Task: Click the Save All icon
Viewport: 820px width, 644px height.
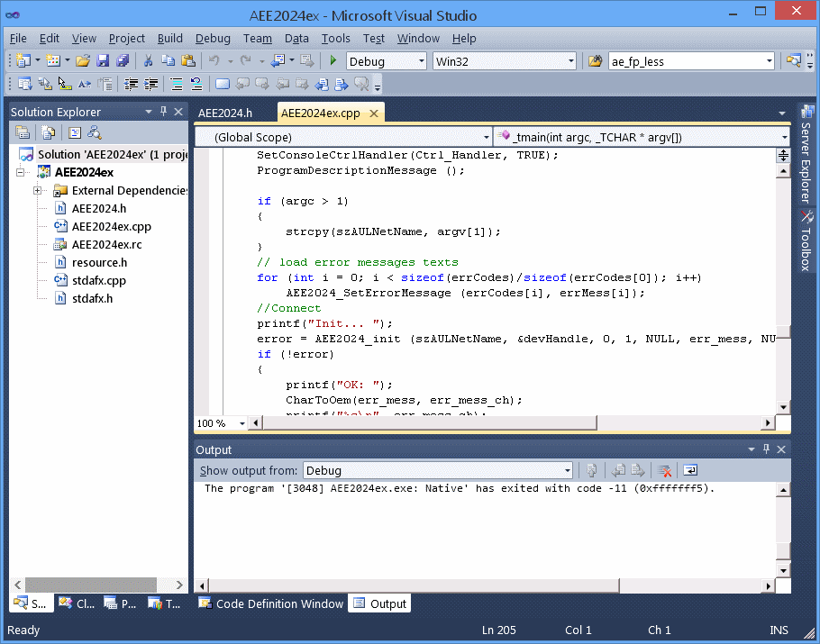Action: coord(123,60)
